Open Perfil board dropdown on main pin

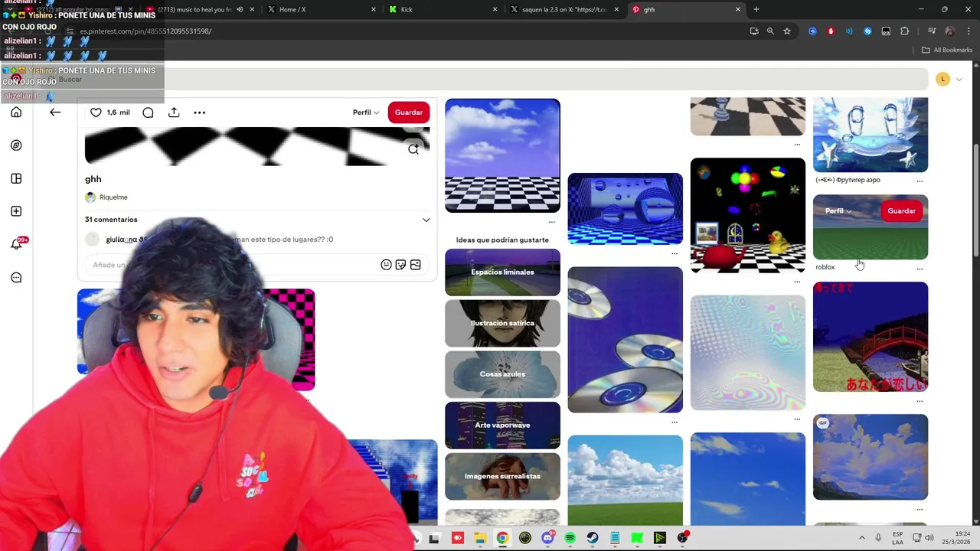pyautogui.click(x=365, y=112)
